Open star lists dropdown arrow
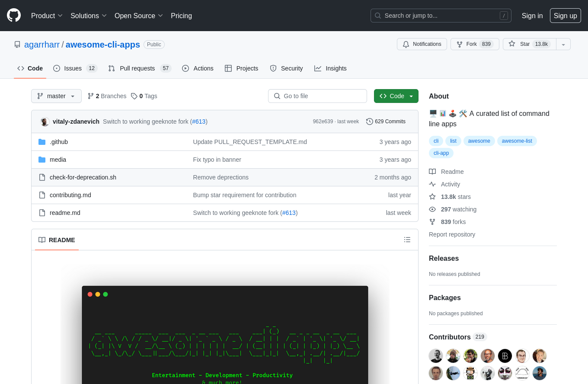Viewport: 588px width, 384px height. tap(563, 44)
